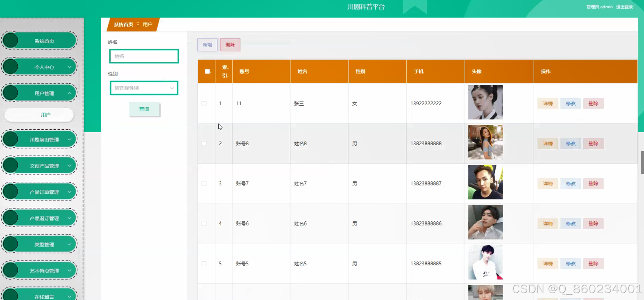This screenshot has width=644, height=300.
Task: Open 详情 for user 姓名8
Action: [548, 144]
